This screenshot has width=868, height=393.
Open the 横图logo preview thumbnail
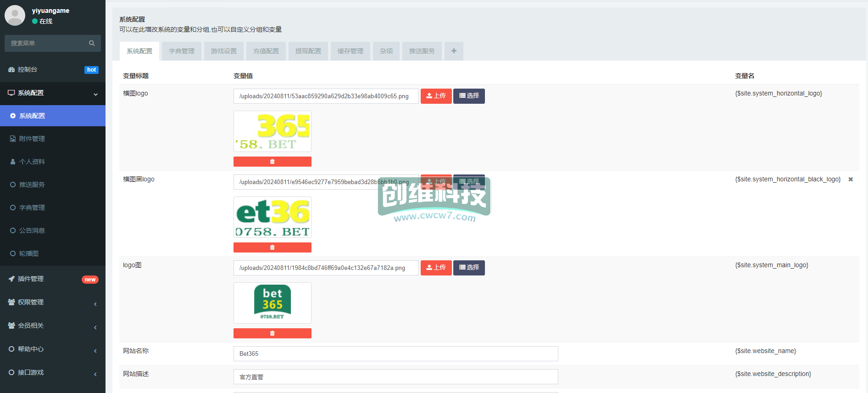click(273, 131)
